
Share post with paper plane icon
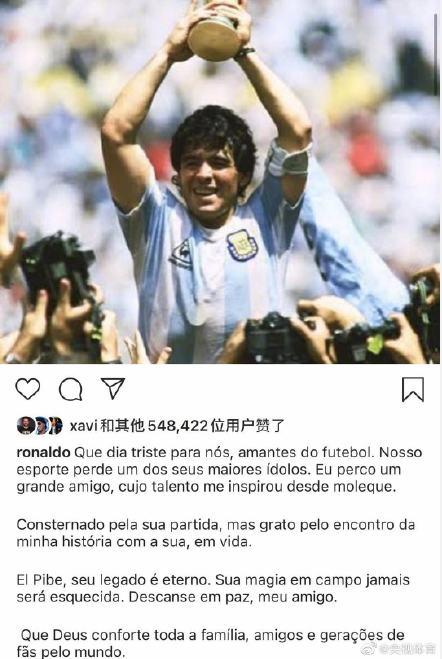113,388
